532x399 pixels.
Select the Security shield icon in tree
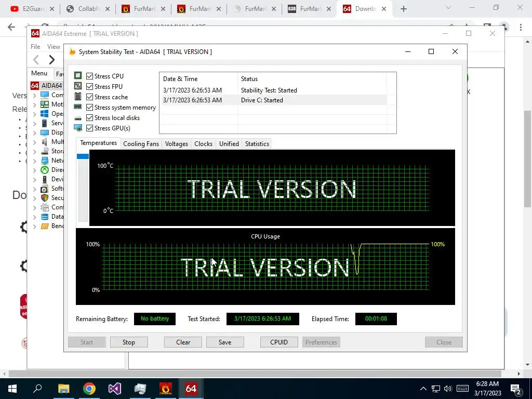(x=45, y=198)
